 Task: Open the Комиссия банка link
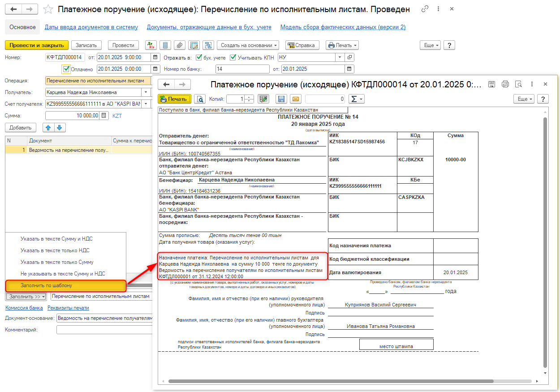click(x=24, y=308)
